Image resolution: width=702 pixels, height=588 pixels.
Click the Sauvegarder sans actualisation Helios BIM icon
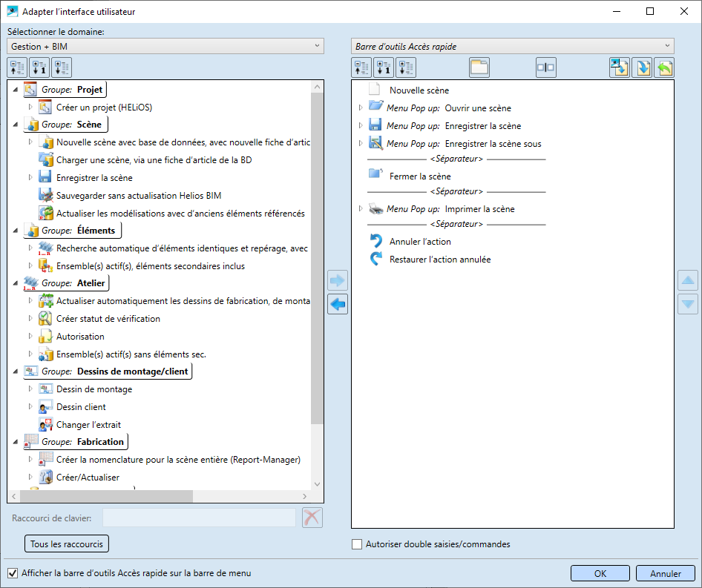click(x=46, y=195)
